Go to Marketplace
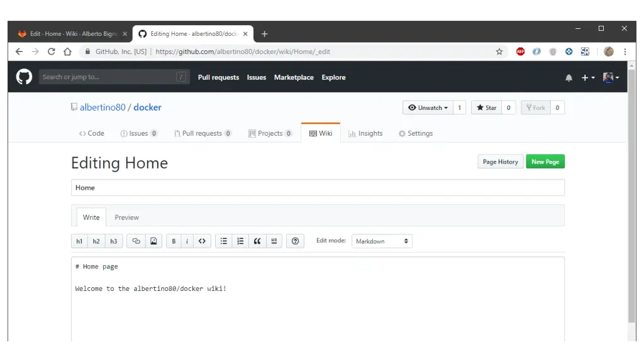The height and width of the screenshot is (362, 644). [x=294, y=77]
